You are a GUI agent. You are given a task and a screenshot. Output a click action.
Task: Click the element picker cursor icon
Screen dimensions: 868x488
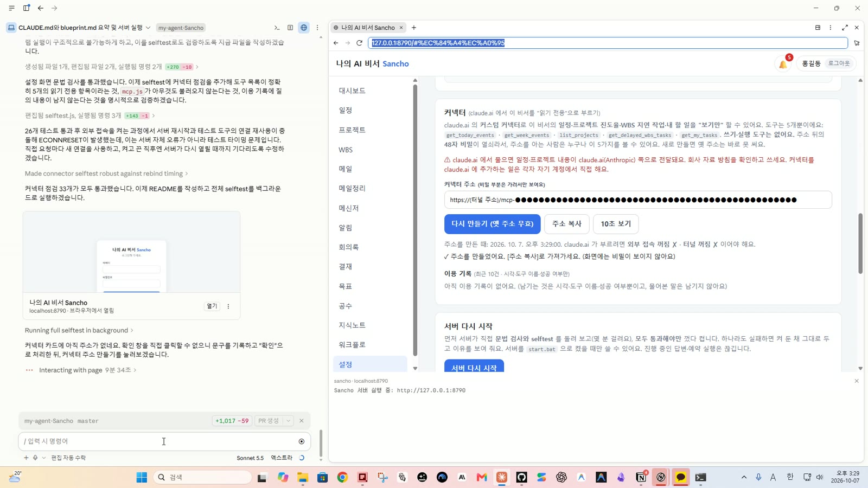click(857, 43)
